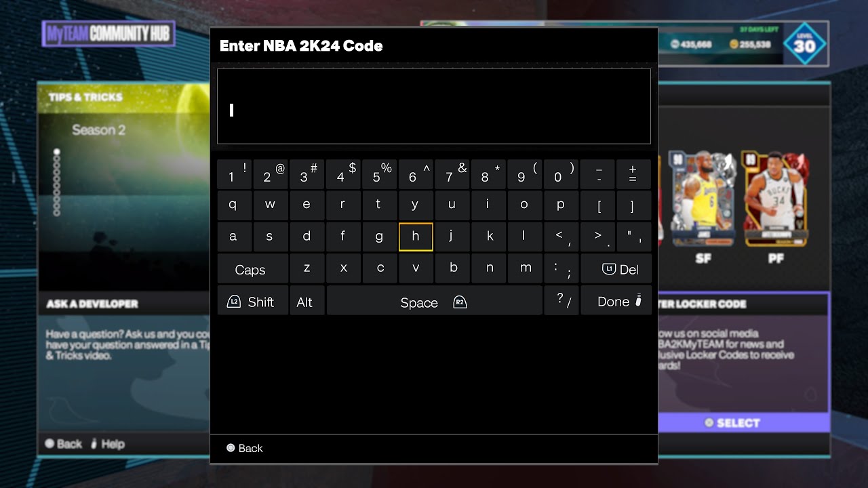Tap the v key
Screen dimensions: 868x488
point(416,269)
